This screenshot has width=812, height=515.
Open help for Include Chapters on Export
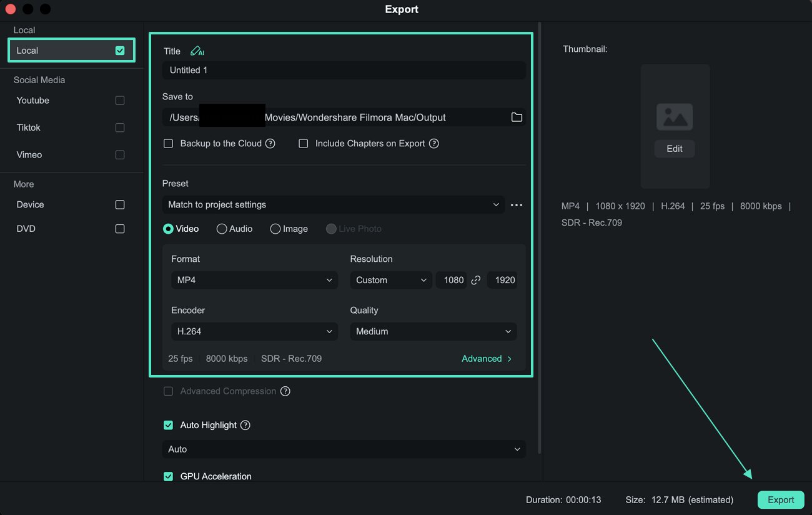(434, 143)
